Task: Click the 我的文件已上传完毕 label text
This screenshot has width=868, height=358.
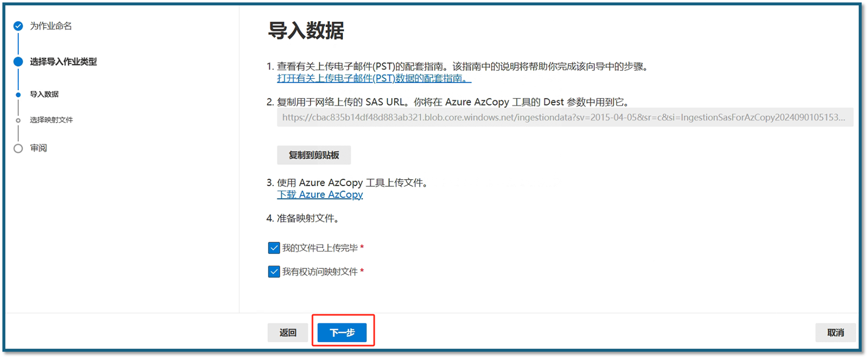Action: coord(320,248)
